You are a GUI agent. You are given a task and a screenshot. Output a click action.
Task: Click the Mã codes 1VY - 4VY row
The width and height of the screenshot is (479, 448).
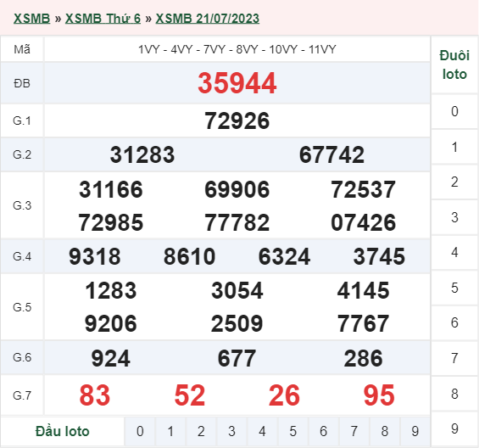pyautogui.click(x=237, y=49)
